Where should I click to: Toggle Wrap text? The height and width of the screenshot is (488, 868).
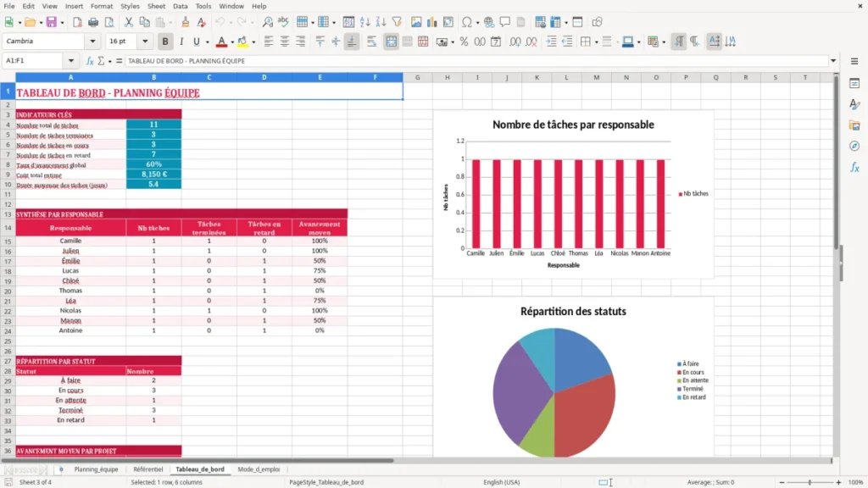click(371, 42)
